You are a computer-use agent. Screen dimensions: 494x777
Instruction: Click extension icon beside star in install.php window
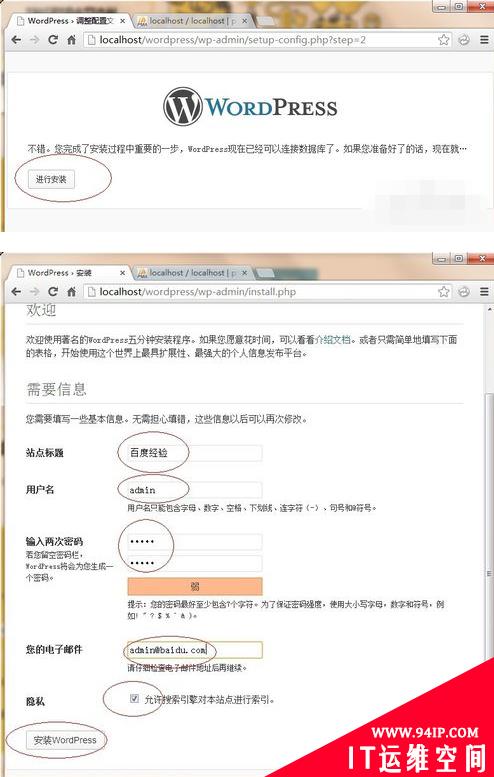(464, 292)
